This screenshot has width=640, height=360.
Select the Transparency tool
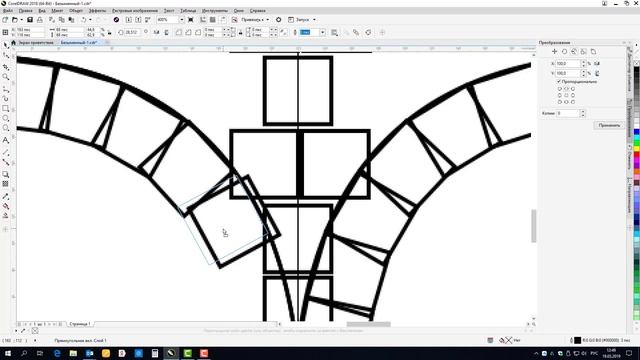(x=6, y=184)
